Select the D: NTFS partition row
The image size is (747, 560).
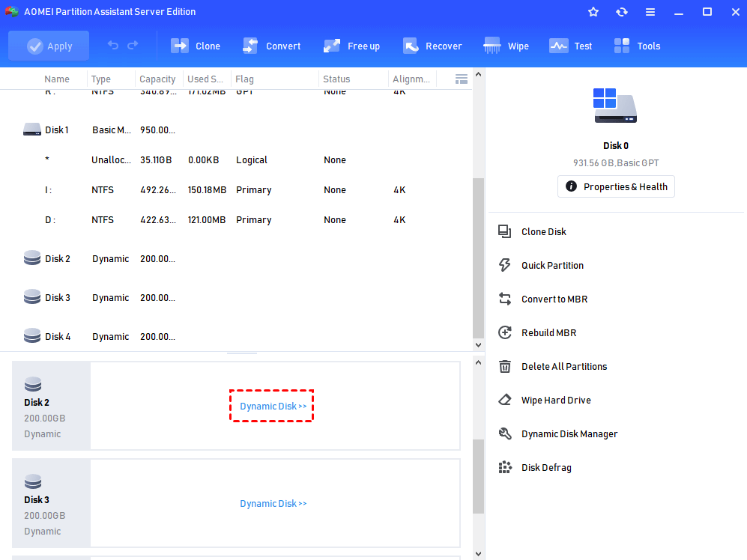click(x=236, y=220)
